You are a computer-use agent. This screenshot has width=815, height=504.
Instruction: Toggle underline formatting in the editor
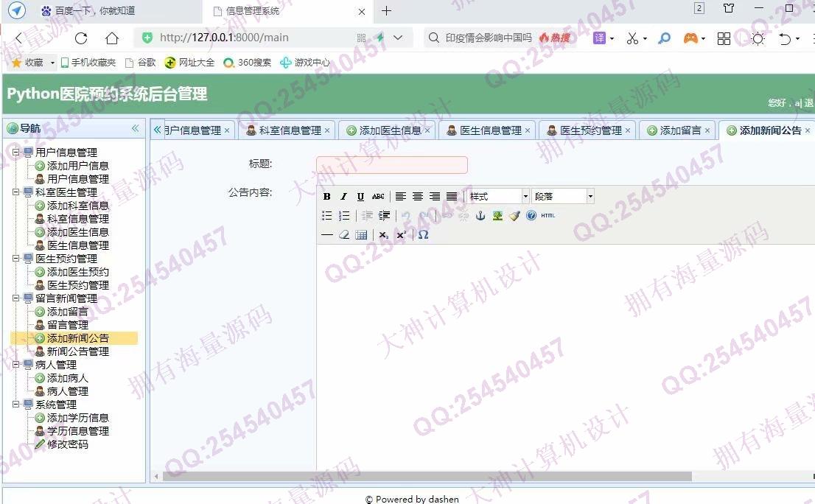pyautogui.click(x=360, y=197)
